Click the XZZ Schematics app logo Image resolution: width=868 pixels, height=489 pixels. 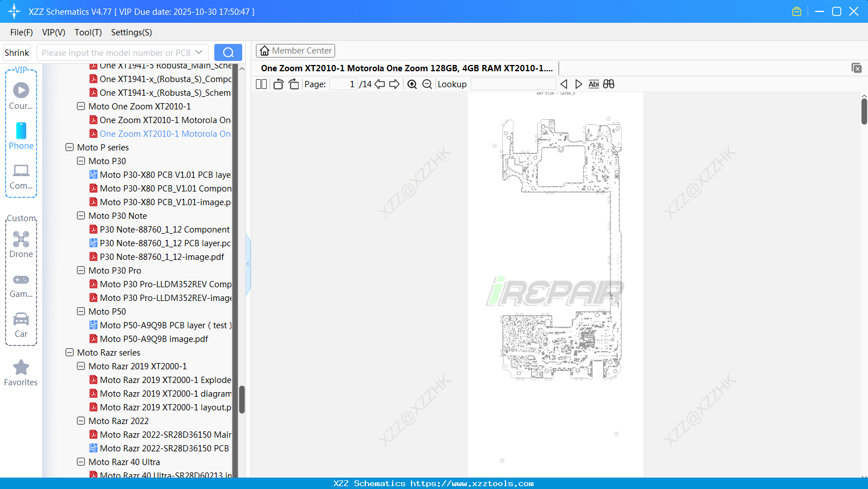click(14, 11)
